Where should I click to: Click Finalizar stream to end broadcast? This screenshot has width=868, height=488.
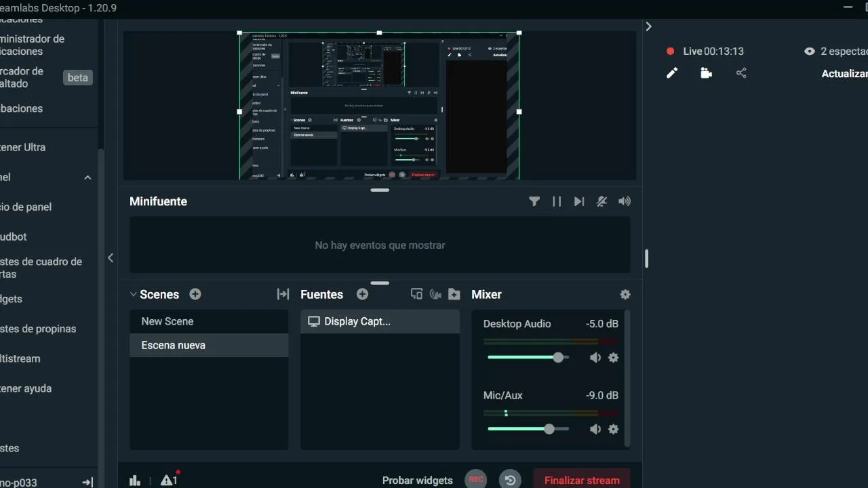tap(582, 479)
